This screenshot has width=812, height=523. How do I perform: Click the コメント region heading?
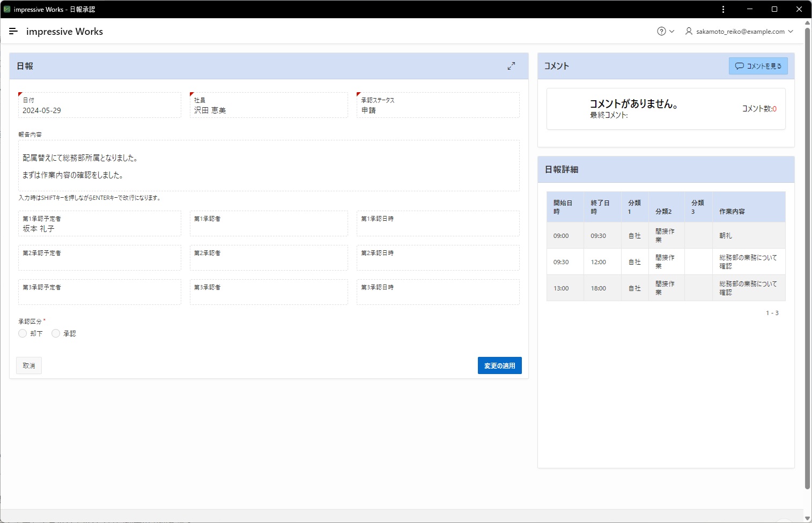(556, 66)
